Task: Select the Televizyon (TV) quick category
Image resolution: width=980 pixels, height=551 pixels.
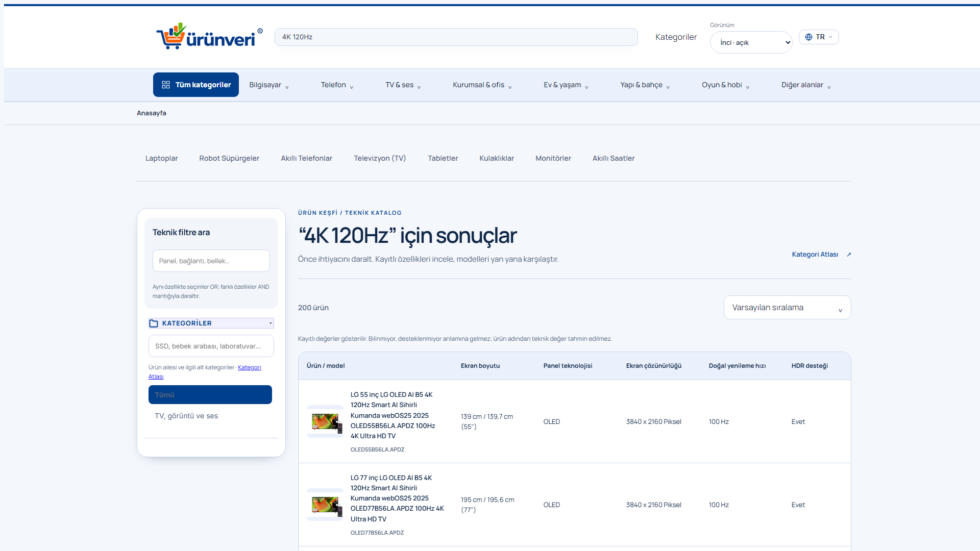Action: (380, 158)
